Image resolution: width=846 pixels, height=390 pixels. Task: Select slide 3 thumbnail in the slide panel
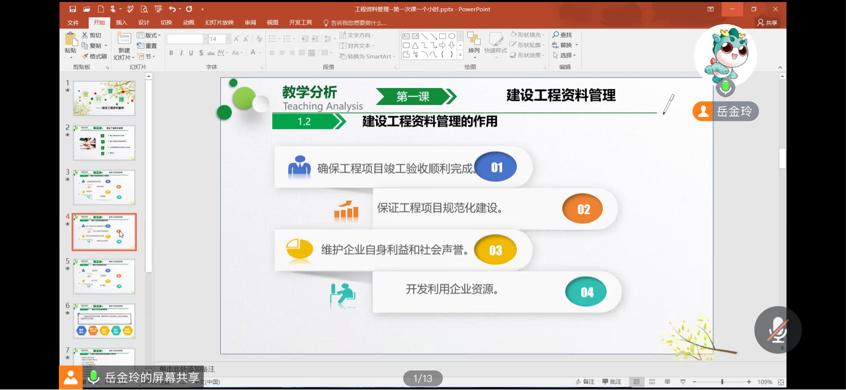tap(104, 187)
